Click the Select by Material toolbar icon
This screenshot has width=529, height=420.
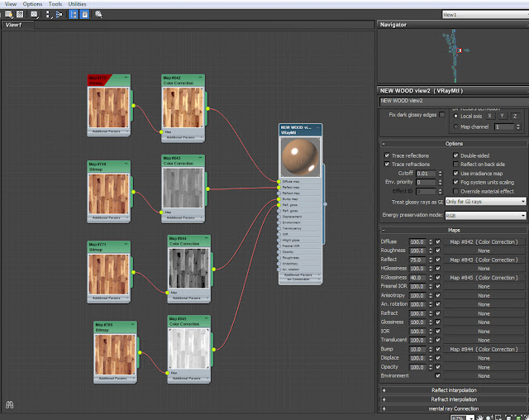pos(98,15)
